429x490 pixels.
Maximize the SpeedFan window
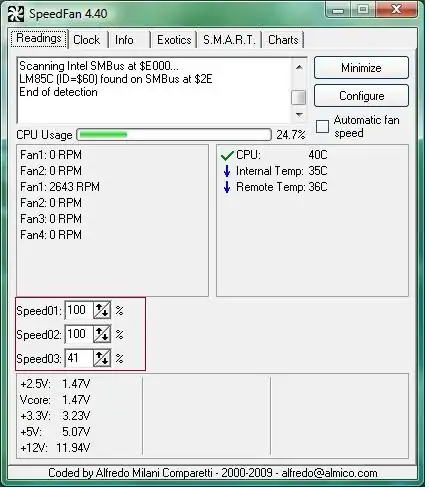point(363,9)
